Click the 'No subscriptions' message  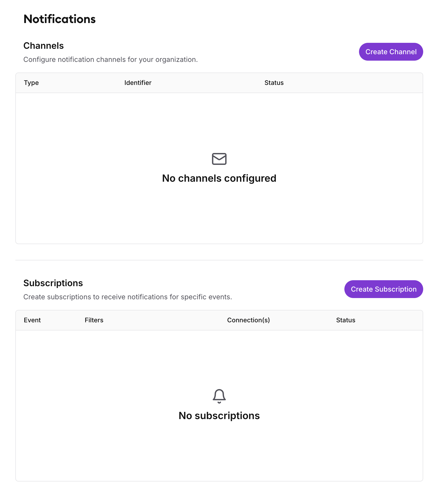[219, 416]
